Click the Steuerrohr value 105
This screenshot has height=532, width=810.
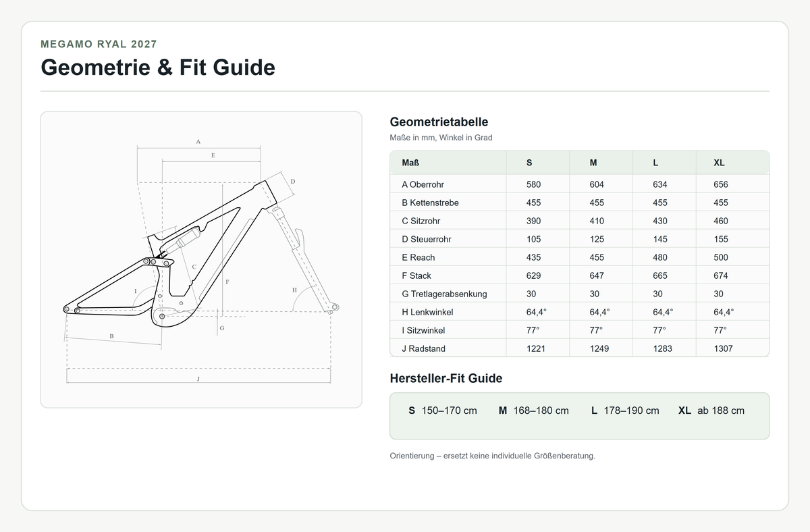coord(534,239)
